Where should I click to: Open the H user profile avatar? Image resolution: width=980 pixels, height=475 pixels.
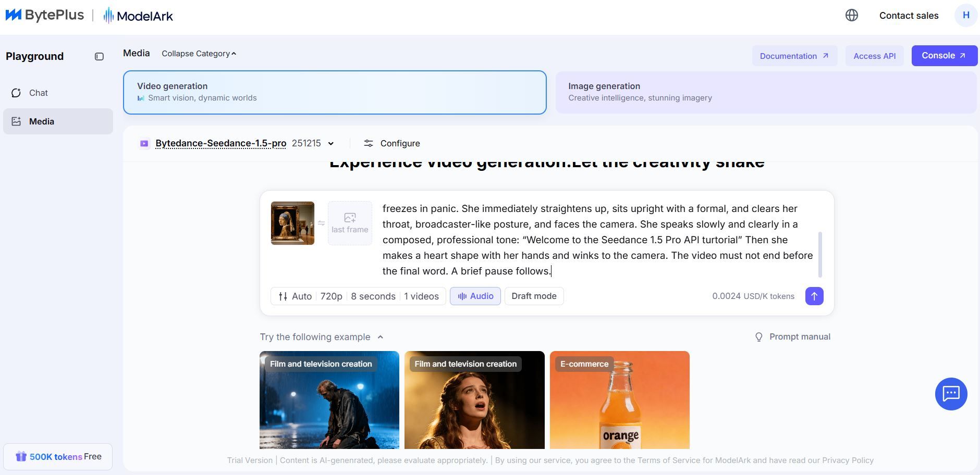[965, 16]
